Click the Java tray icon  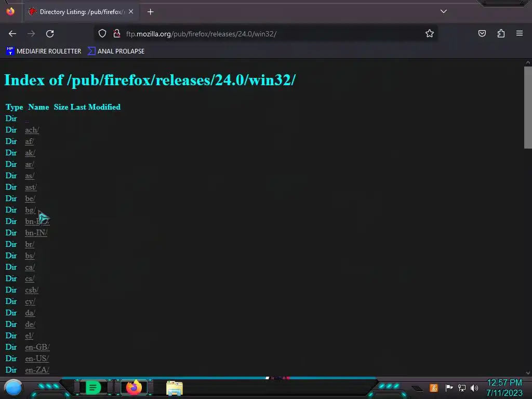(x=434, y=388)
